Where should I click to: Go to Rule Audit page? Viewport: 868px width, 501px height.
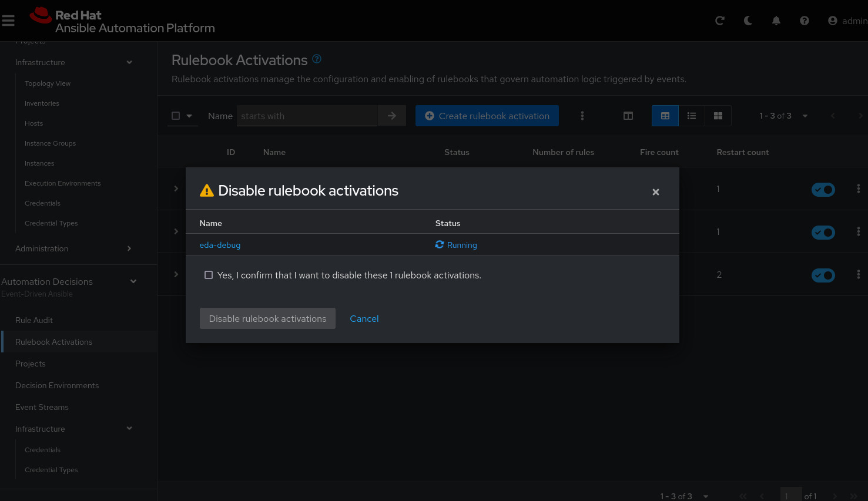[34, 320]
